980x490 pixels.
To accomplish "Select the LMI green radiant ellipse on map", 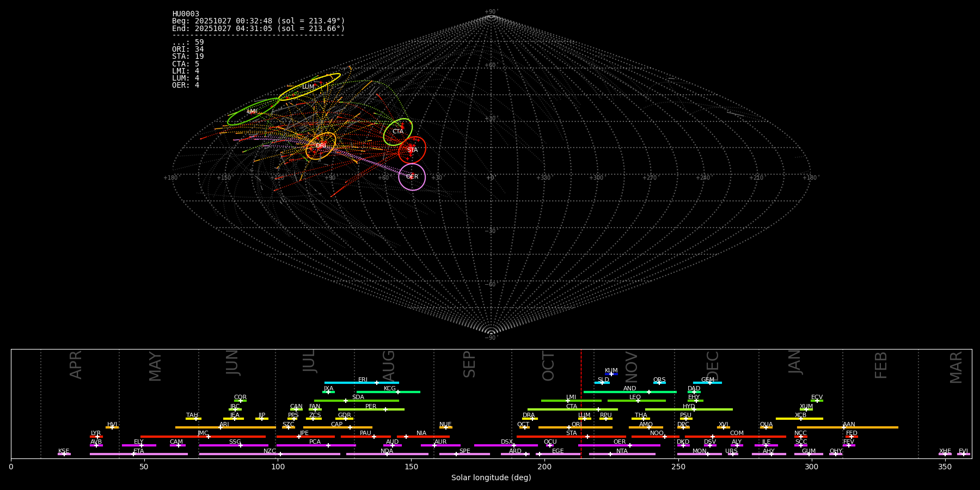I will pos(253,112).
